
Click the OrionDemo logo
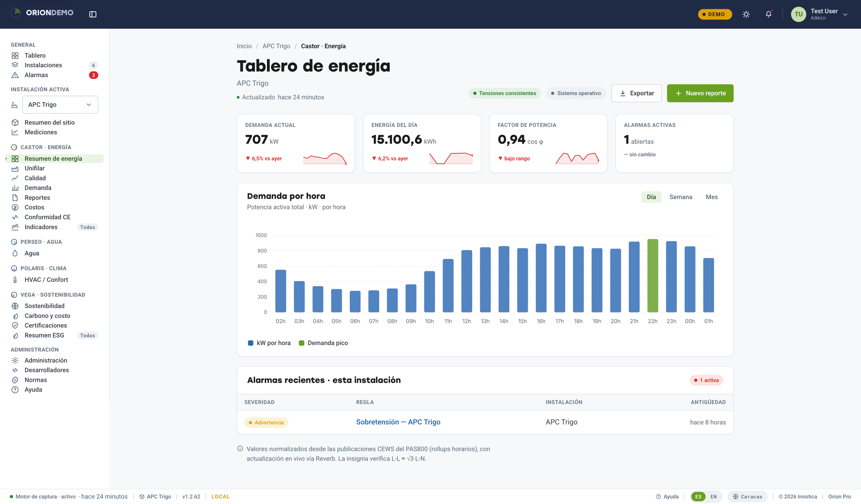click(43, 13)
